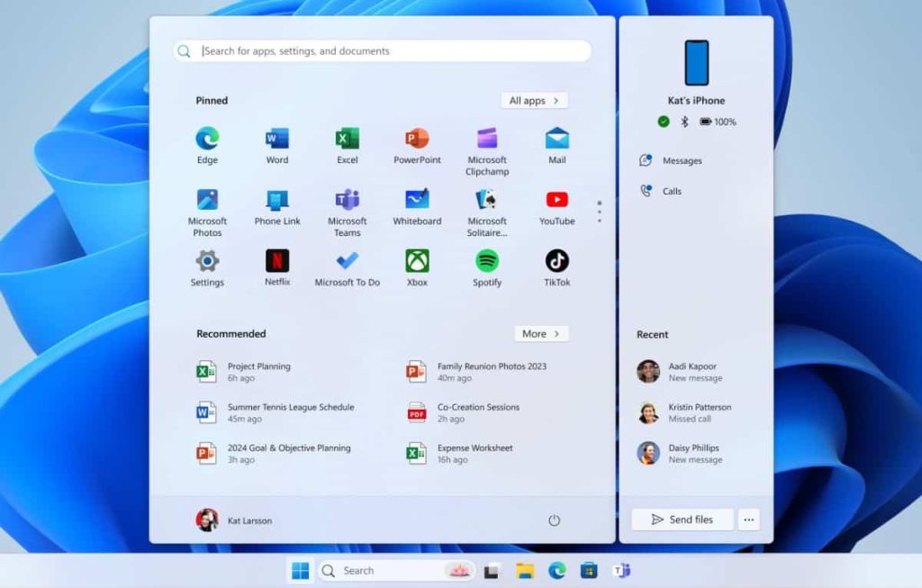This screenshot has height=588, width=922.
Task: Open the Project Planning recommended file
Action: [x=258, y=372]
